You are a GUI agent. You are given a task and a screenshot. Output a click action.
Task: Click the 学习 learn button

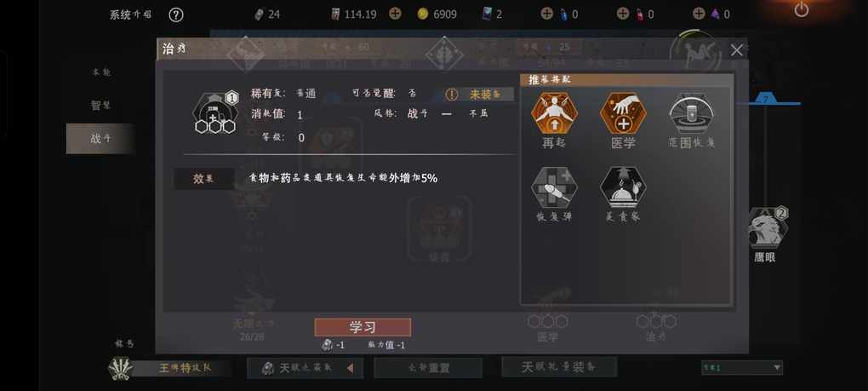click(363, 327)
